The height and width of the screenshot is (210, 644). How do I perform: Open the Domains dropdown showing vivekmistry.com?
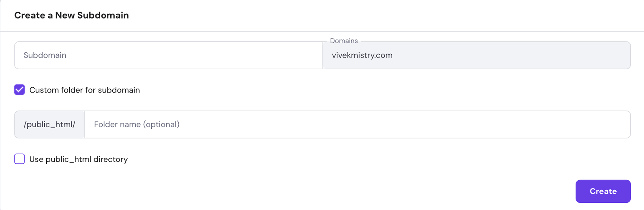point(476,56)
